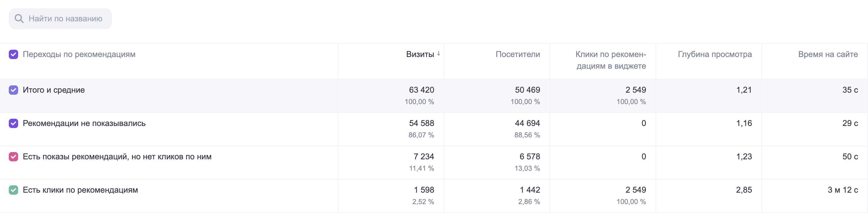Click the sort arrow next to 'Визиты'
868x214 pixels.
[x=439, y=53]
